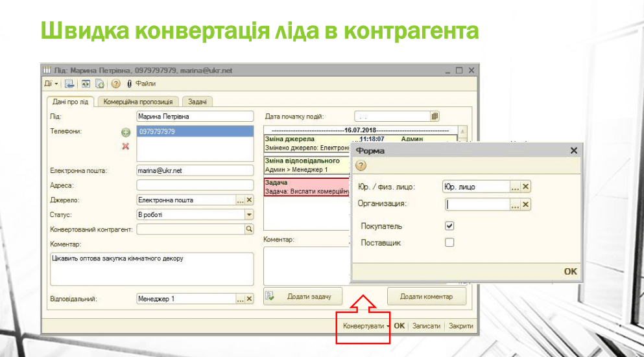
Task: Uncheck the Покупатель checkbox
Action: pyautogui.click(x=449, y=226)
